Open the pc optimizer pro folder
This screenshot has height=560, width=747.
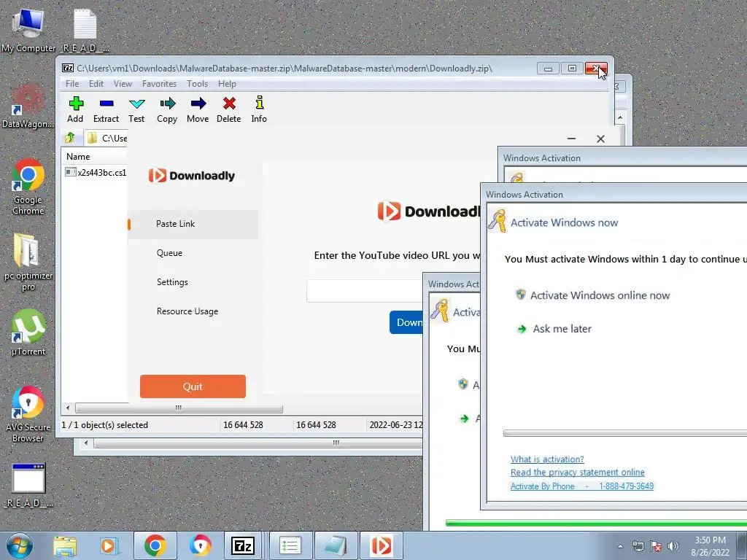click(x=28, y=262)
